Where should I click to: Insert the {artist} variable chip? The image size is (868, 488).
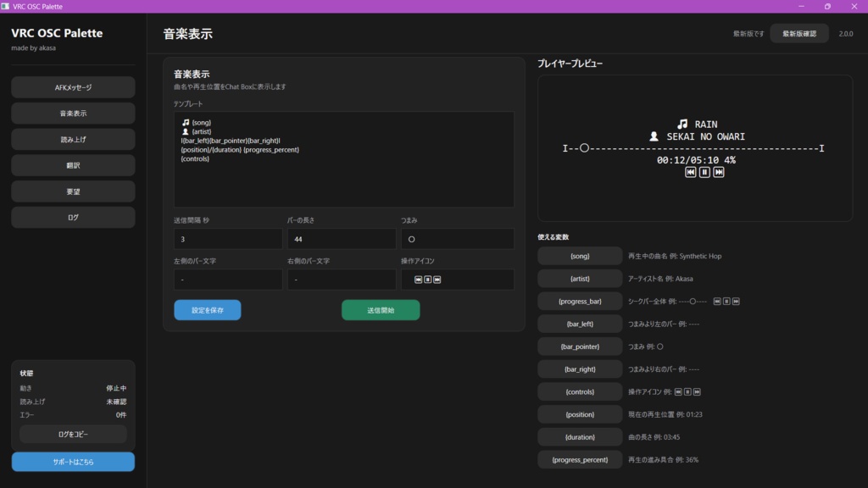[580, 279]
